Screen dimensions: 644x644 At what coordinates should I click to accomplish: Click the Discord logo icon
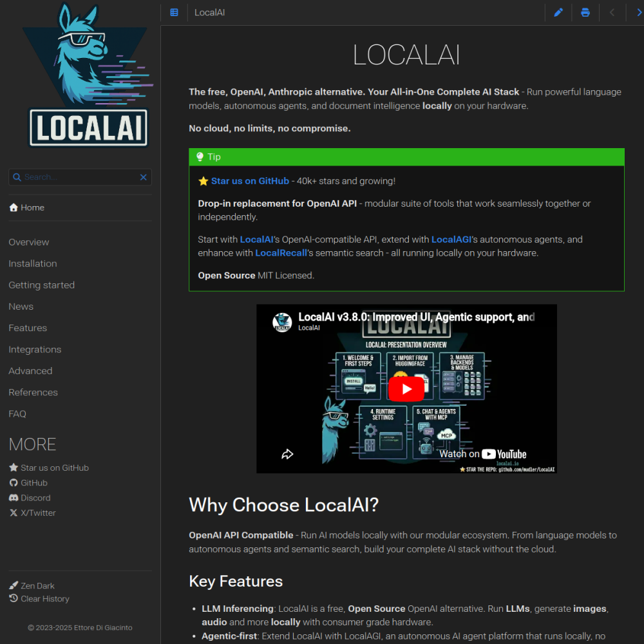(x=14, y=498)
